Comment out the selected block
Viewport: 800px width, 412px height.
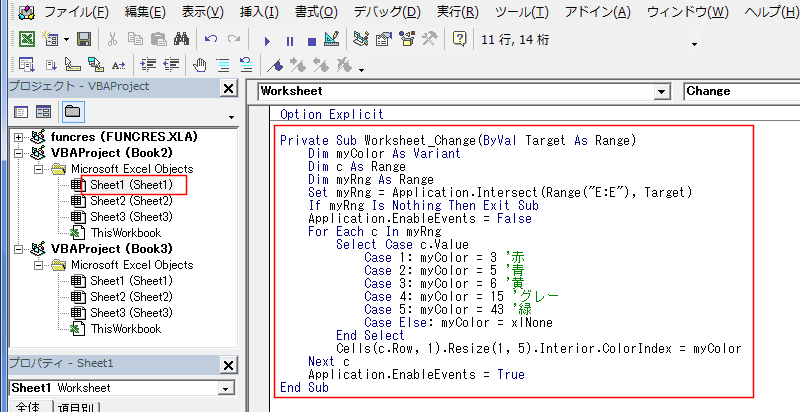pyautogui.click(x=223, y=65)
